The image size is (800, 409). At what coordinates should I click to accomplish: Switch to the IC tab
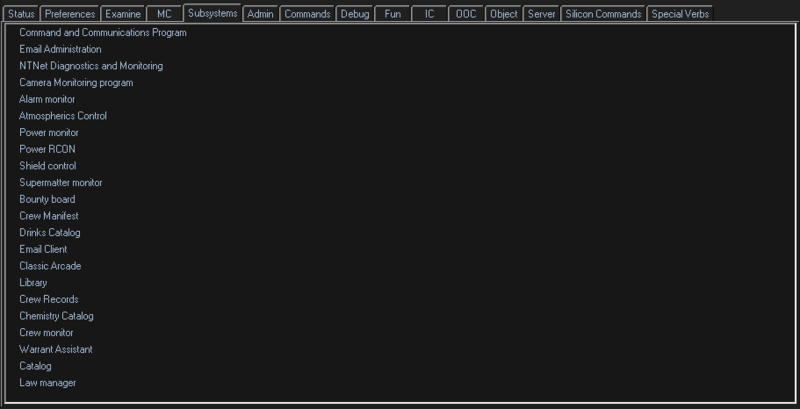tap(430, 14)
